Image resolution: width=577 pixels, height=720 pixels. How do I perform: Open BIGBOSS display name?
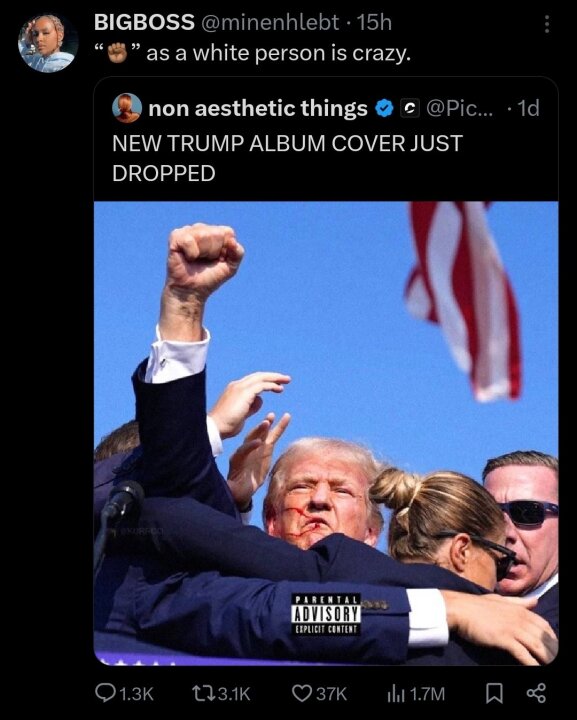pos(144,22)
